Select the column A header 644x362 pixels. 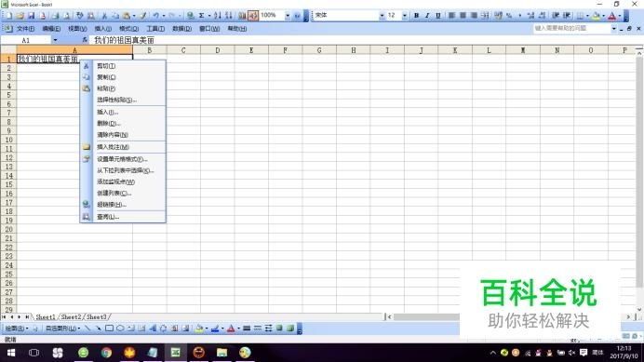pyautogui.click(x=74, y=50)
